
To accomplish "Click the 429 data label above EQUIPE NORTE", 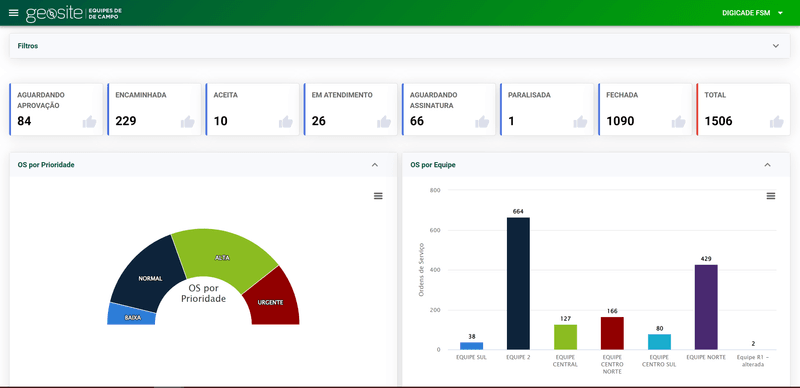I will pos(706,258).
